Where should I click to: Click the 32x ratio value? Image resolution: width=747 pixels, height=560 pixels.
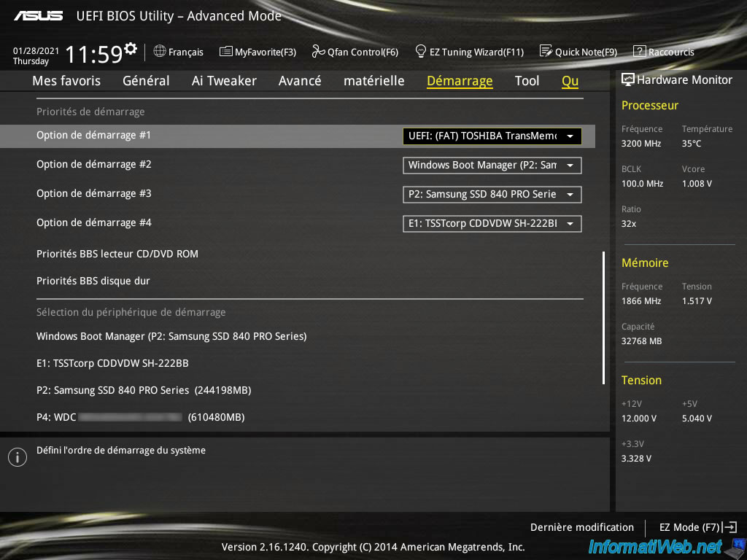click(628, 224)
